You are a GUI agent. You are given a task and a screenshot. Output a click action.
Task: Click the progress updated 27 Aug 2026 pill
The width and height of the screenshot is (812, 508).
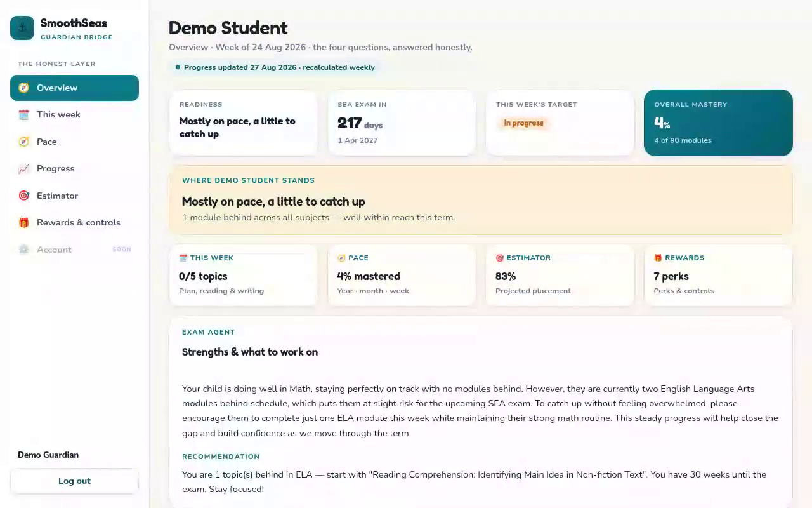275,67
